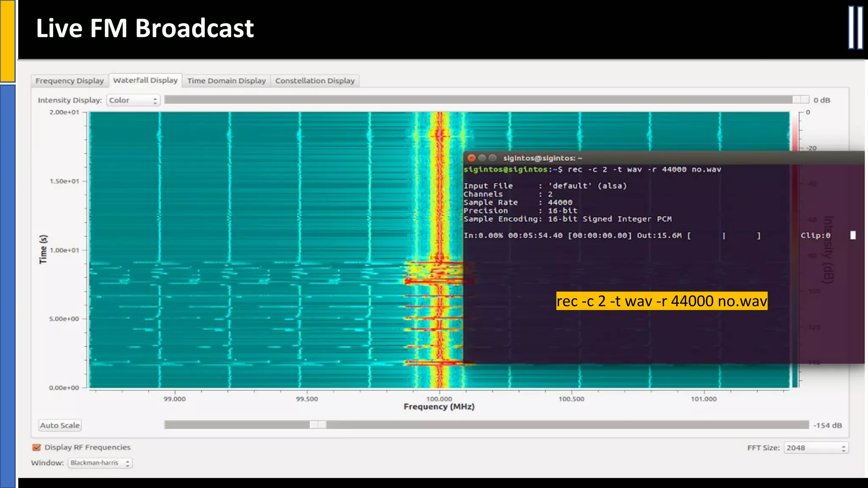Click the Clip:0 indicator in terminal

[815, 236]
